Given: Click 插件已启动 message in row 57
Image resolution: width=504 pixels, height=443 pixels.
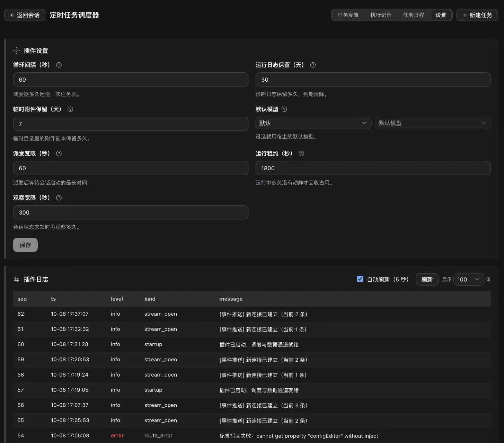Looking at the screenshot, I should pyautogui.click(x=259, y=390).
